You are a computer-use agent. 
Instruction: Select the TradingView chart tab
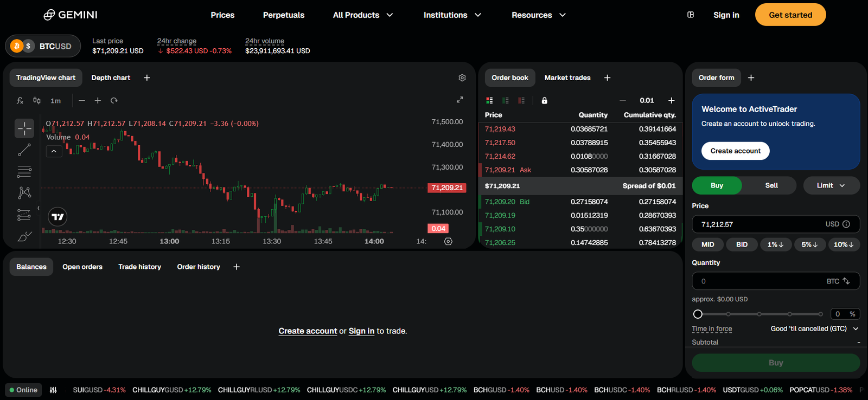(46, 78)
